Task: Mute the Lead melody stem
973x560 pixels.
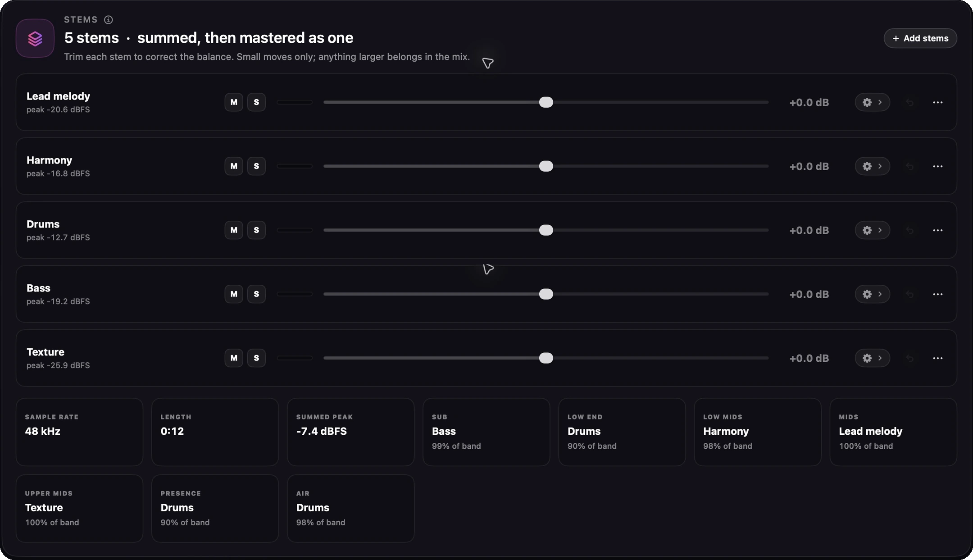Action: 234,102
